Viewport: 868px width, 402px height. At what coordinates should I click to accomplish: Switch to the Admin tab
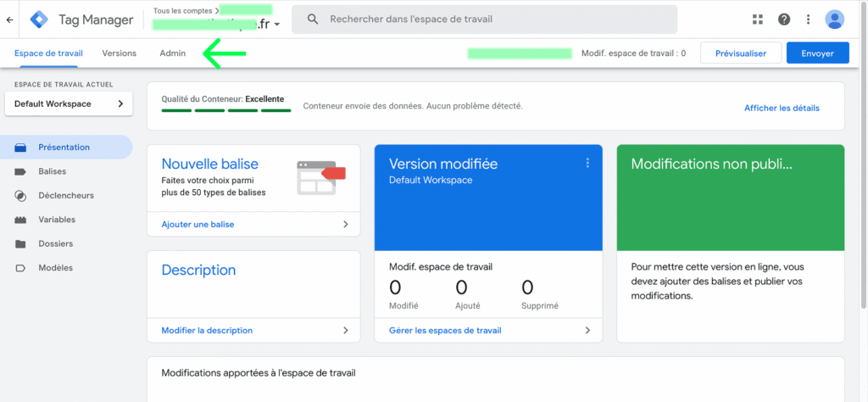point(173,53)
